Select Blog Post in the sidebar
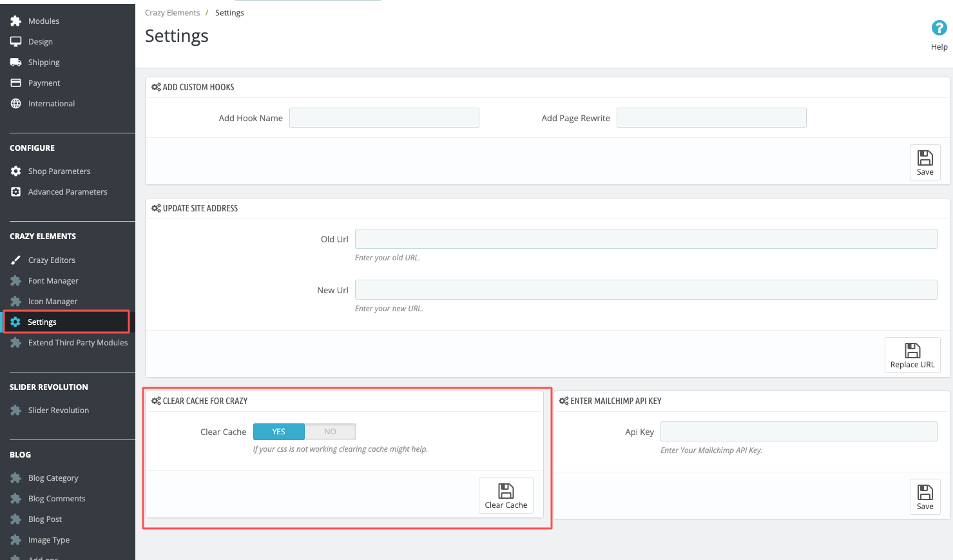The image size is (953, 560). click(45, 519)
